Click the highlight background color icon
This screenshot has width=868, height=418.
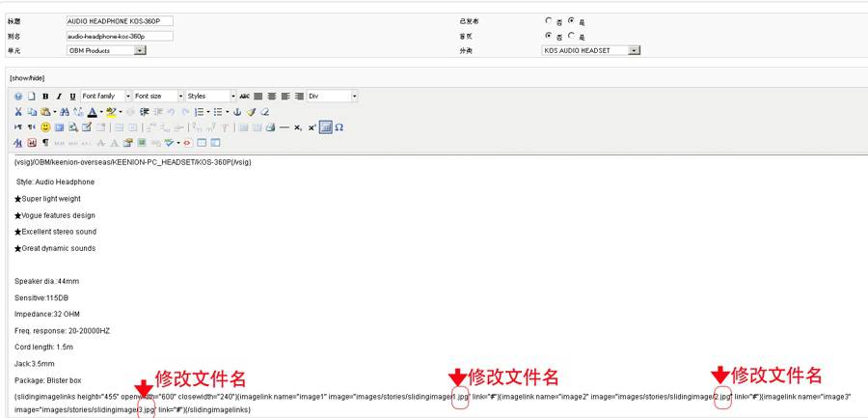point(111,112)
